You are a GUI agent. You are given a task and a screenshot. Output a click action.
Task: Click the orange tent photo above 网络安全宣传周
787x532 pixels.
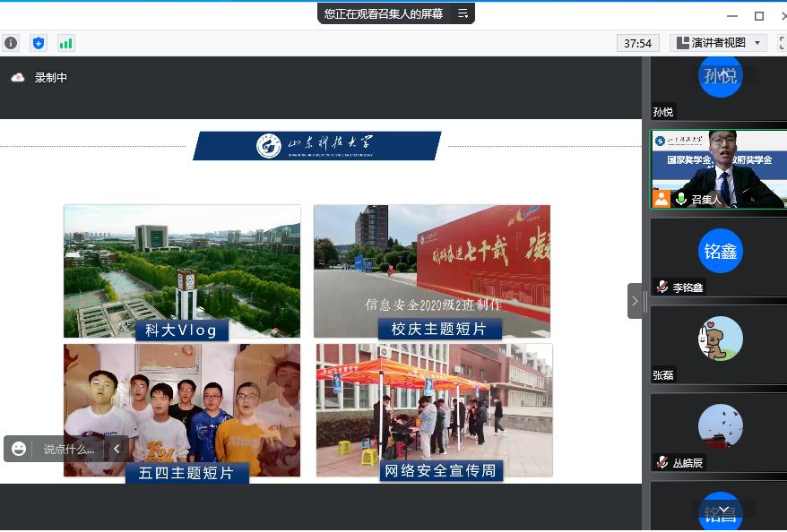tap(434, 409)
